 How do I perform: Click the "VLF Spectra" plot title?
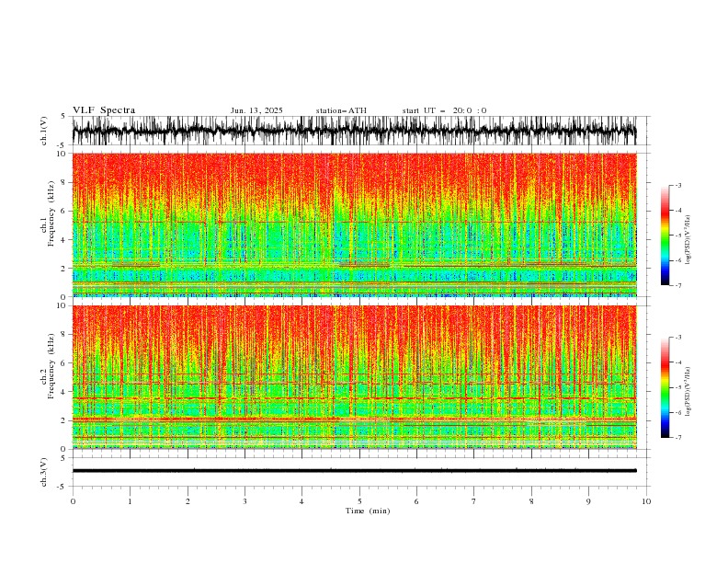104,110
